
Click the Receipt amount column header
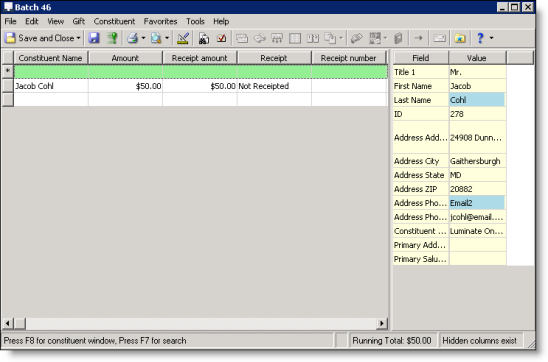(x=200, y=58)
